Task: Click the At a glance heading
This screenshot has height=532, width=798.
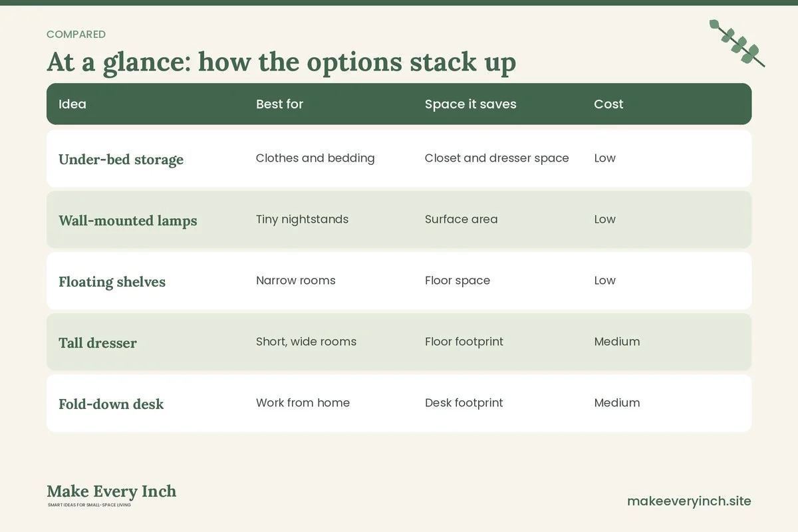Action: pyautogui.click(x=281, y=62)
